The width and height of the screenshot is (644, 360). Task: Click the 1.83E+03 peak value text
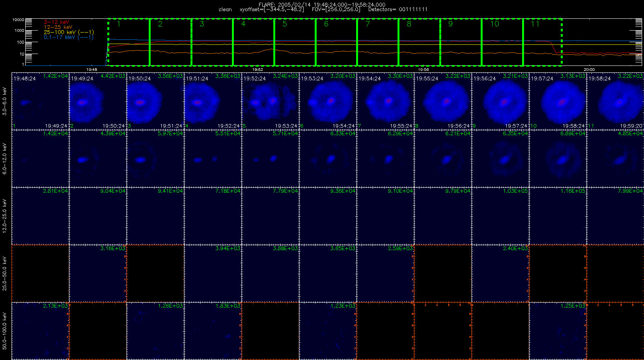[228, 306]
